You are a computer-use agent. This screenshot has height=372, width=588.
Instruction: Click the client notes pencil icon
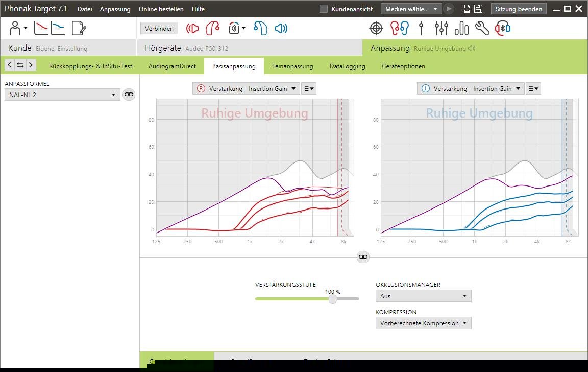coord(79,29)
